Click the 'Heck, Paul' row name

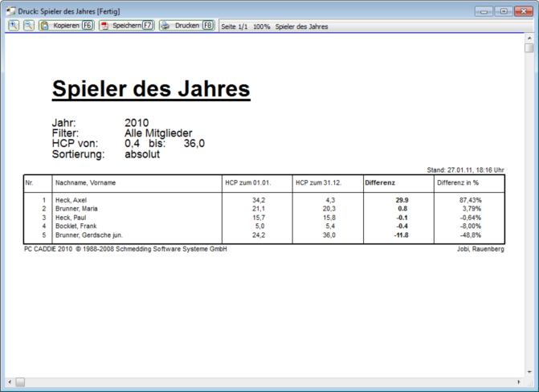71,218
